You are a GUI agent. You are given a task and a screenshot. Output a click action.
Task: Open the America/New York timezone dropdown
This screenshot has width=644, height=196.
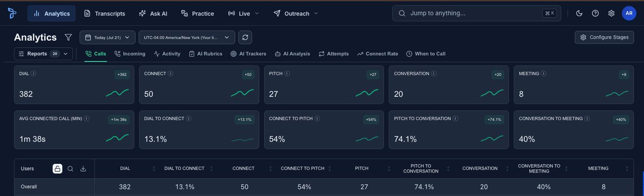pos(187,37)
